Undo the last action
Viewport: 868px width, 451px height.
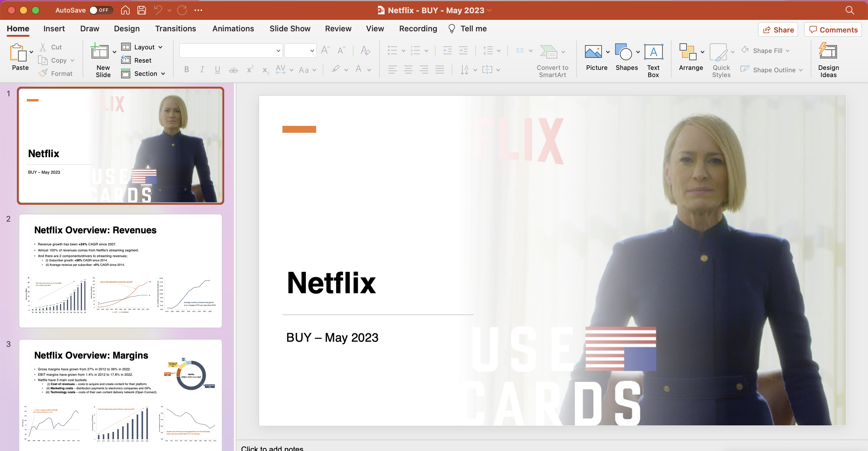pos(158,10)
